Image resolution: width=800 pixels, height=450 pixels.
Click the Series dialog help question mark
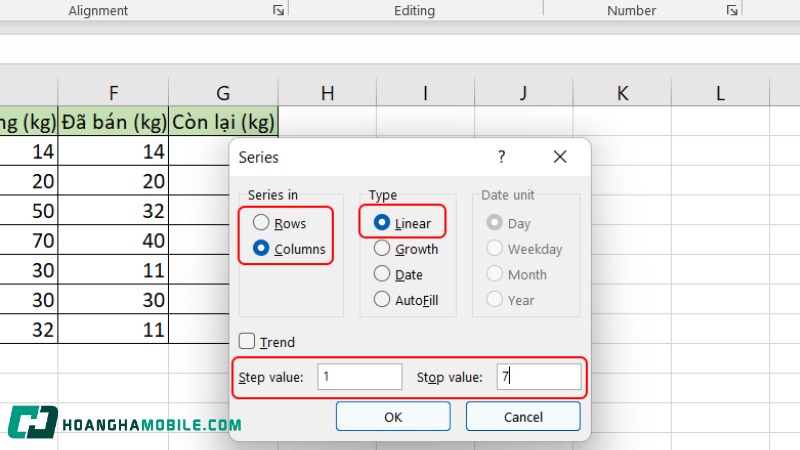click(502, 157)
